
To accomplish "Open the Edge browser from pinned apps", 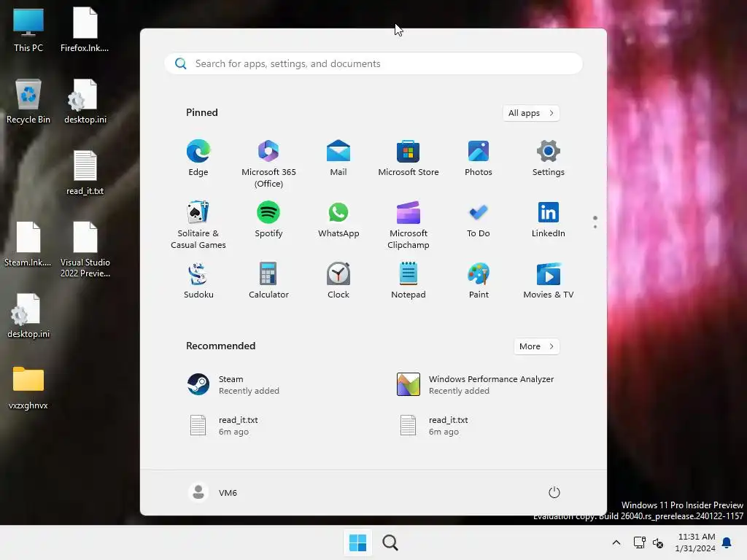I will [198, 158].
